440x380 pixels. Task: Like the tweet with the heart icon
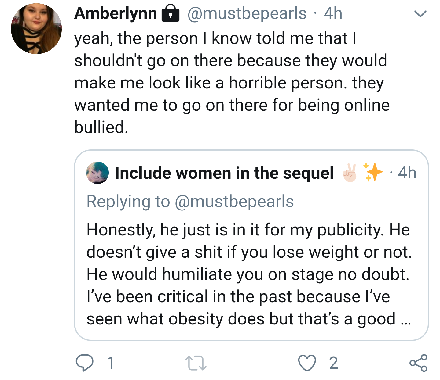pos(307,363)
